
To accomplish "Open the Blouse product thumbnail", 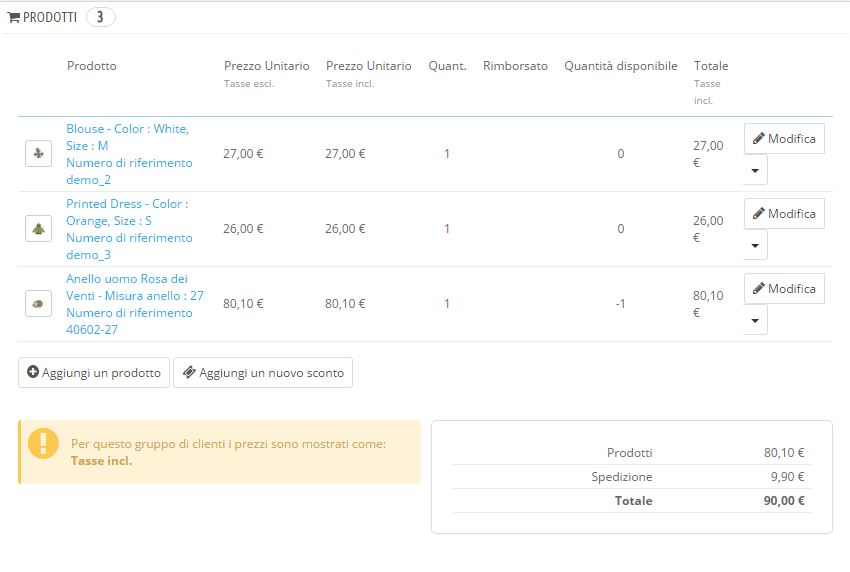I will tap(38, 154).
